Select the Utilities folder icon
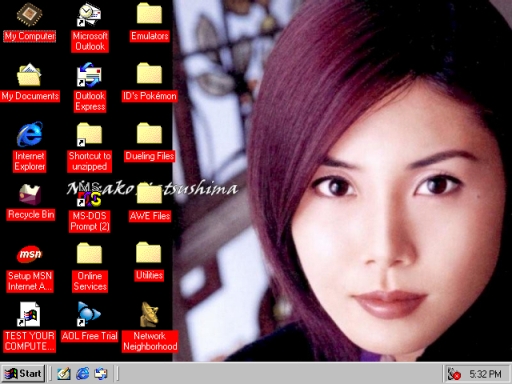 coord(149,253)
